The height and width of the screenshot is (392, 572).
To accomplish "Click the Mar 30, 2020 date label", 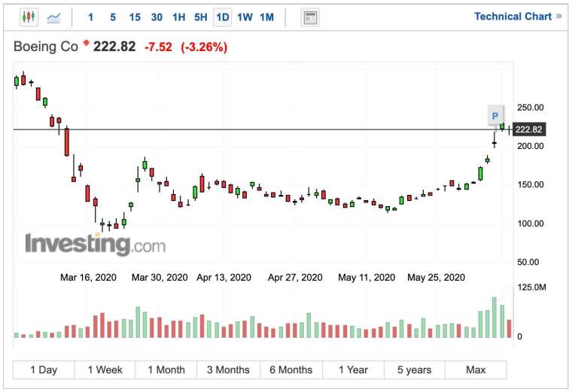I will [x=160, y=278].
